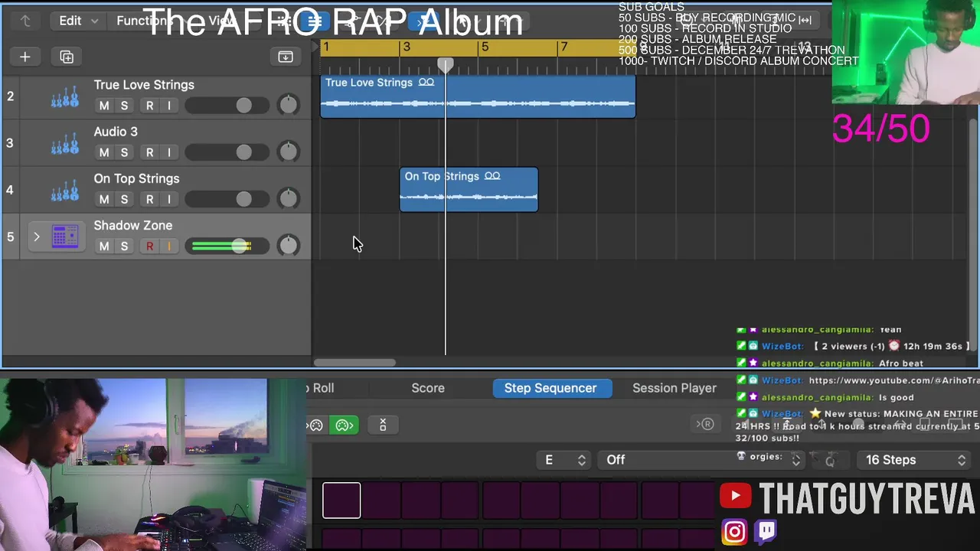Screen dimensions: 980x551
Task: Mute the On Top Strings track
Action: click(x=104, y=199)
